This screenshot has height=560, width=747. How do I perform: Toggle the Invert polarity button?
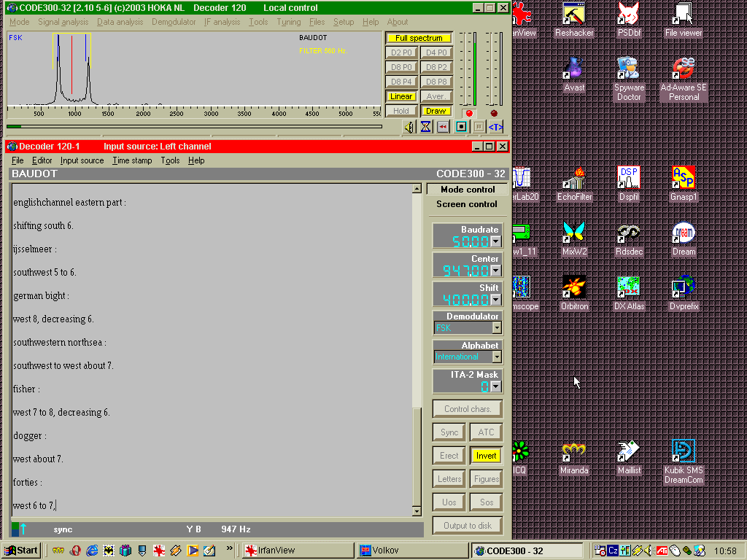[x=486, y=456]
